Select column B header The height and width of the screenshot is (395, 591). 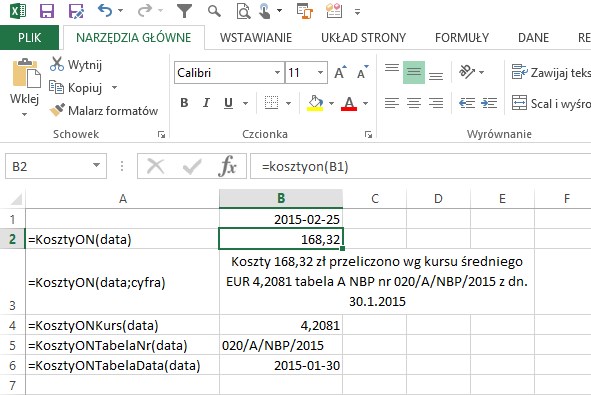tap(281, 199)
